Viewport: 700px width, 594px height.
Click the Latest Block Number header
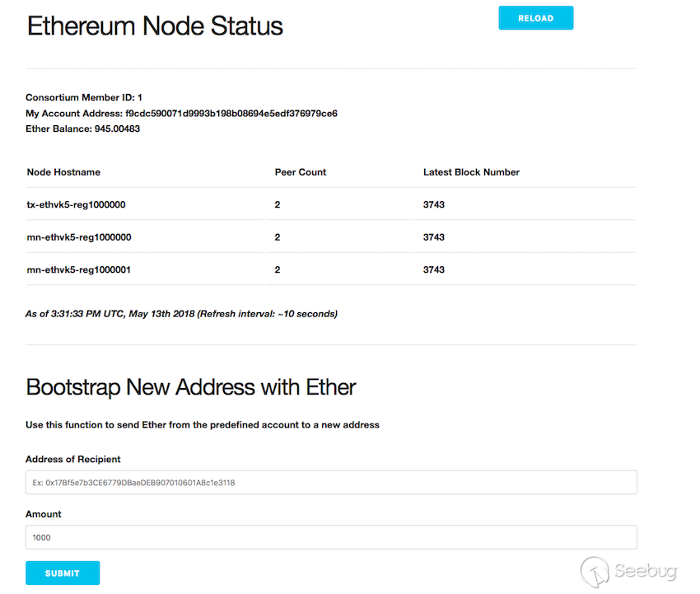(x=471, y=172)
